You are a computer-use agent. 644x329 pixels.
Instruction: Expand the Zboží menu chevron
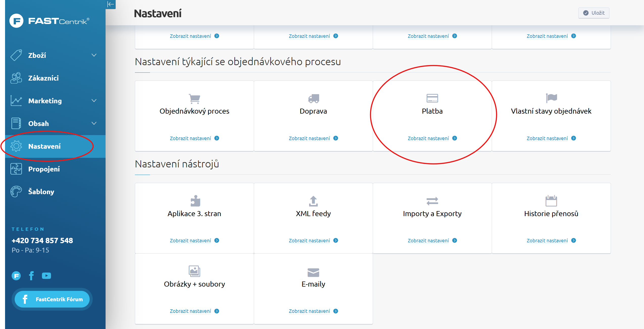[x=94, y=55]
